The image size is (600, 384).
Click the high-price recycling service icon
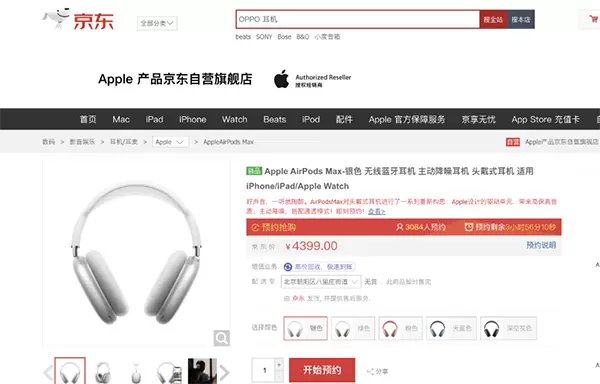288,267
